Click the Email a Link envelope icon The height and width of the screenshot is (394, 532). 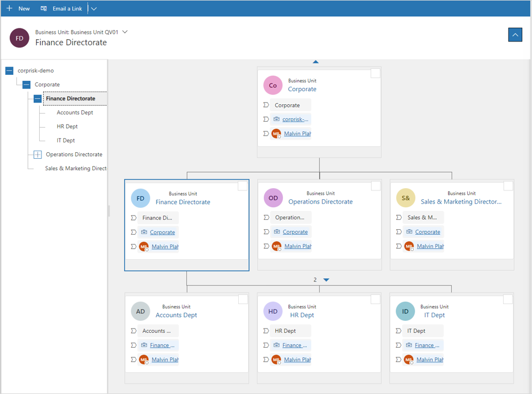(44, 9)
